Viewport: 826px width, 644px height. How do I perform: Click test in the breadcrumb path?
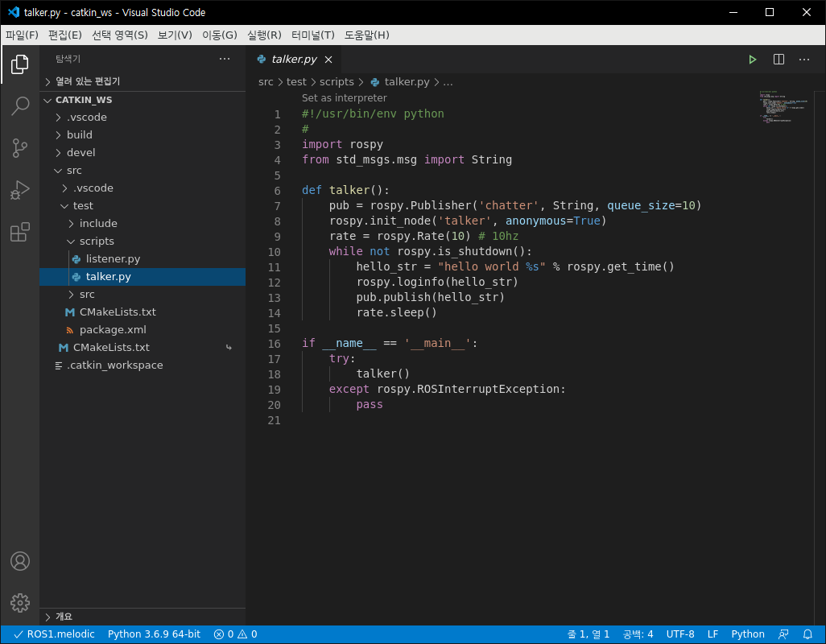[296, 82]
